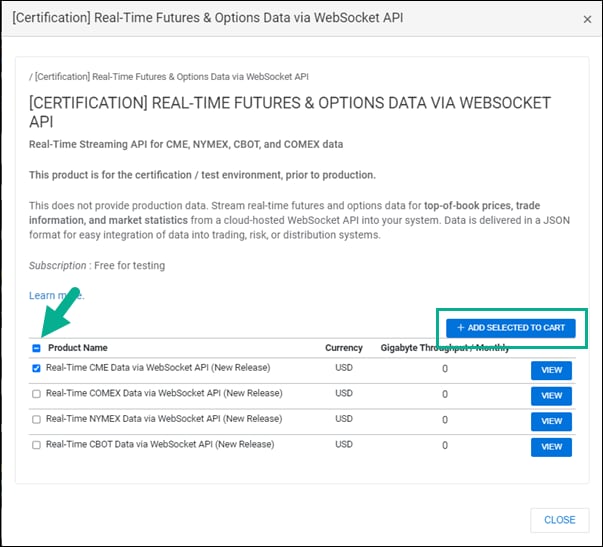
Task: Enable the Real-Time CBOT Data checkbox
Action: [x=37, y=445]
